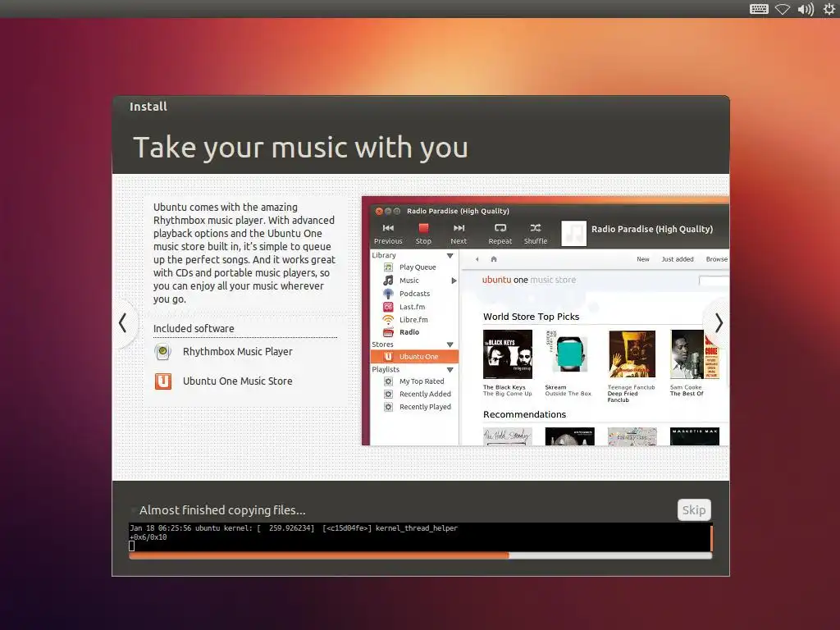Open the Browse tab in store
The width and height of the screenshot is (840, 630).
[x=716, y=259]
